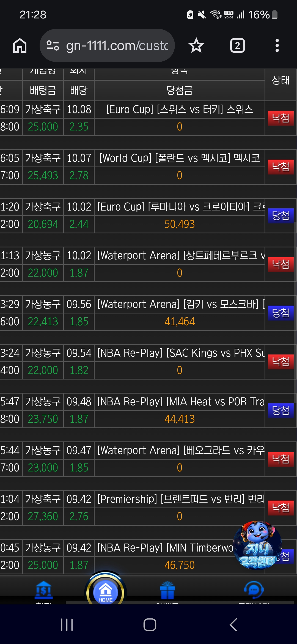
Task: Click the red 낙첨 badge for 스위스 vs 터키
Action: (x=280, y=118)
